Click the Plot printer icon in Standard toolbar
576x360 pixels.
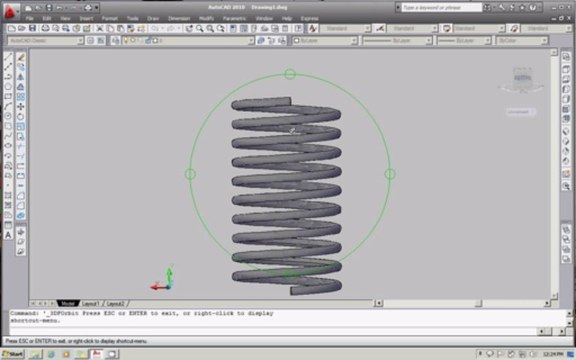click(45, 28)
